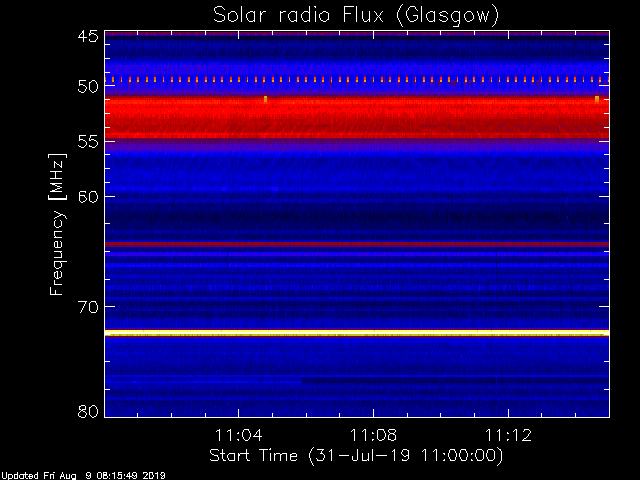Click the bright yellow band near 72 MHz
Viewport: 640px width, 480px height.
pos(357,333)
